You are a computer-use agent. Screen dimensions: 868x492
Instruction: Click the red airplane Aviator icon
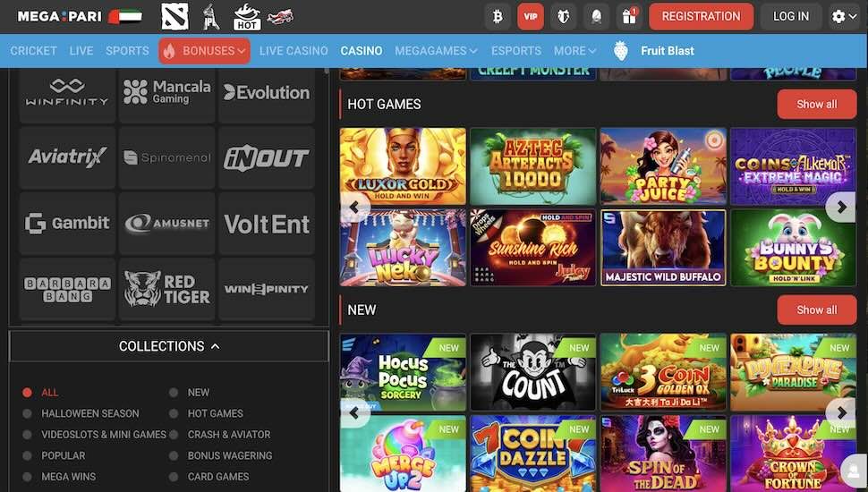point(280,17)
